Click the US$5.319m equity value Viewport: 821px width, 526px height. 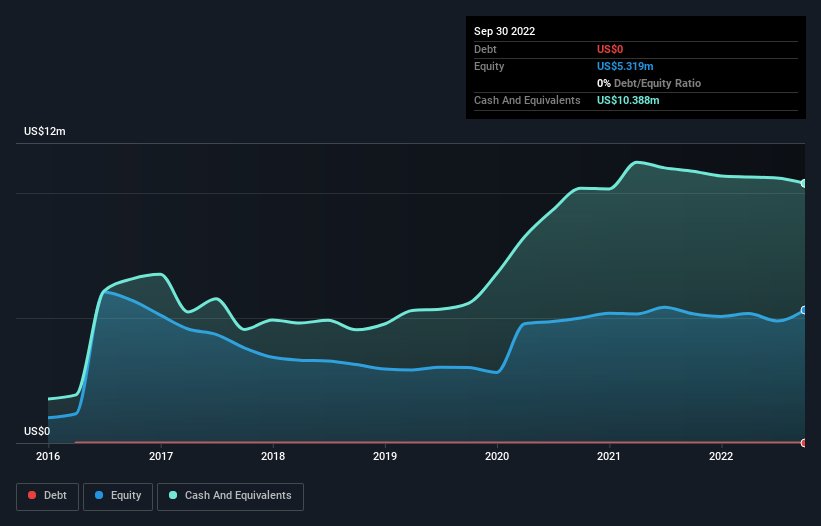625,66
